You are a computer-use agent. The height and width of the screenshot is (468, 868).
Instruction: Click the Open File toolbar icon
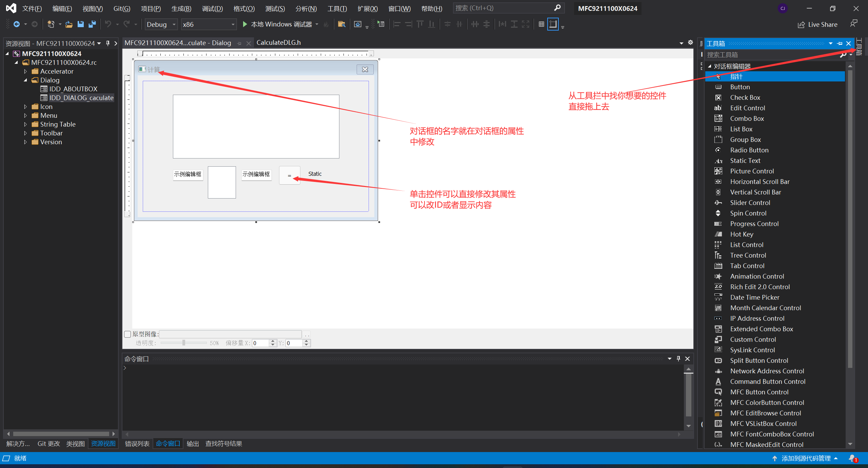[x=69, y=24]
